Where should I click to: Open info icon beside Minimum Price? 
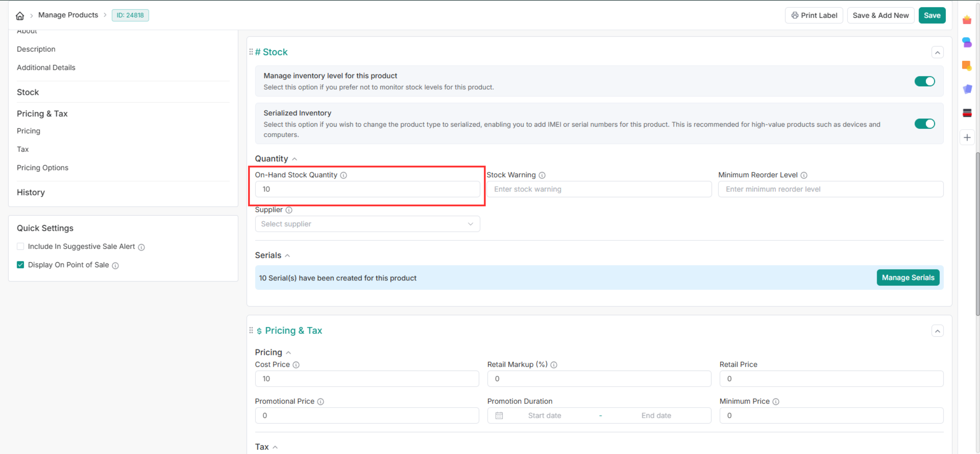[x=776, y=401]
